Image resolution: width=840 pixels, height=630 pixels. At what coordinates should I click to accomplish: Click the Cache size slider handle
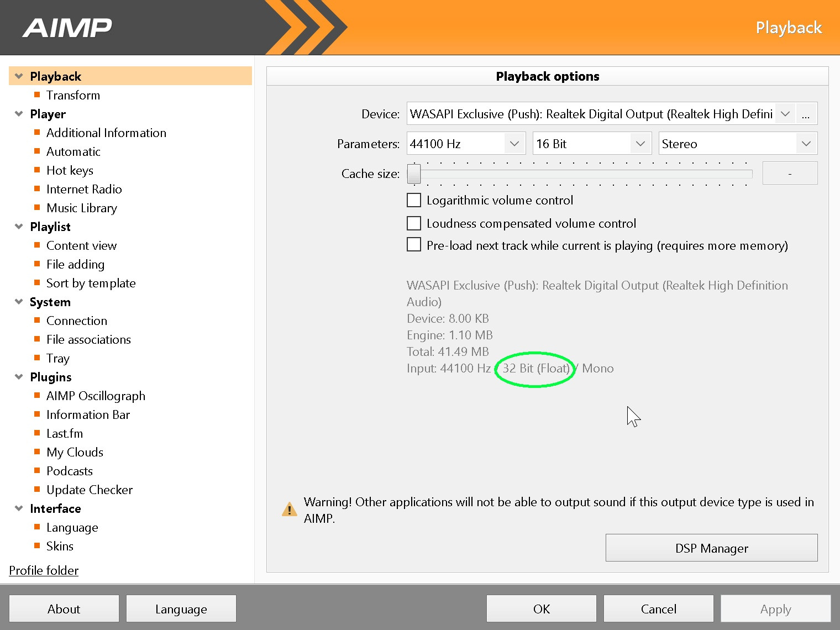pos(414,174)
